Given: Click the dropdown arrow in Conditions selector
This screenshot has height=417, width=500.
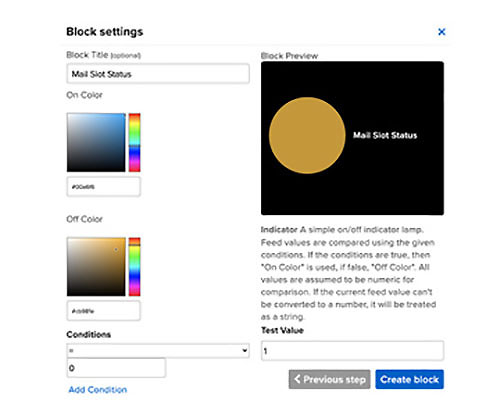Looking at the screenshot, I should (245, 351).
